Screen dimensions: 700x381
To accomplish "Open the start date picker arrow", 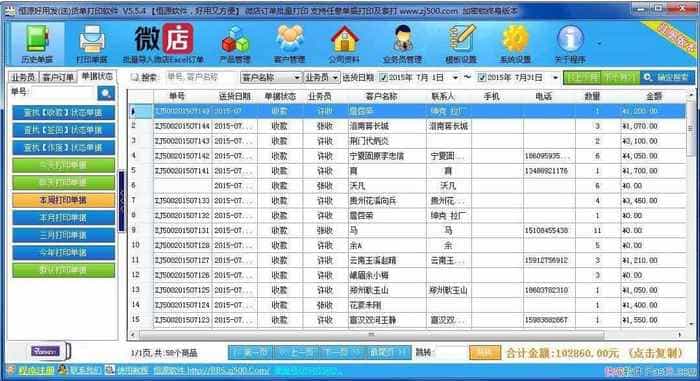I will (x=455, y=78).
